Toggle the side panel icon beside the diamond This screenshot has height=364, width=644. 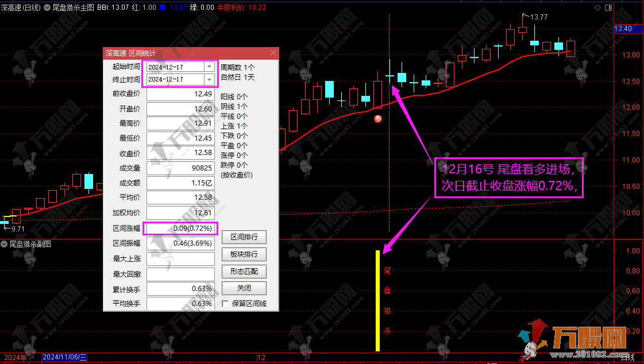608,8
